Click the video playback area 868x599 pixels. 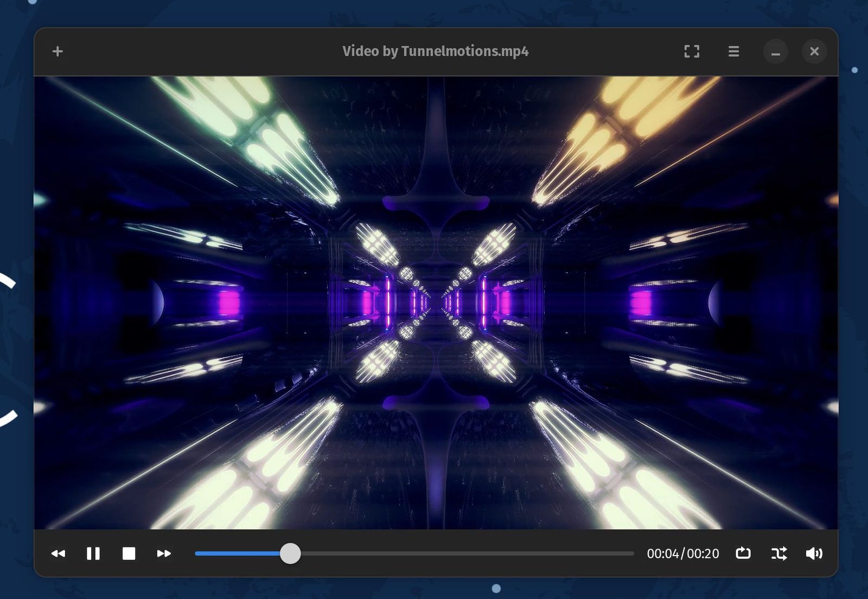coord(436,303)
